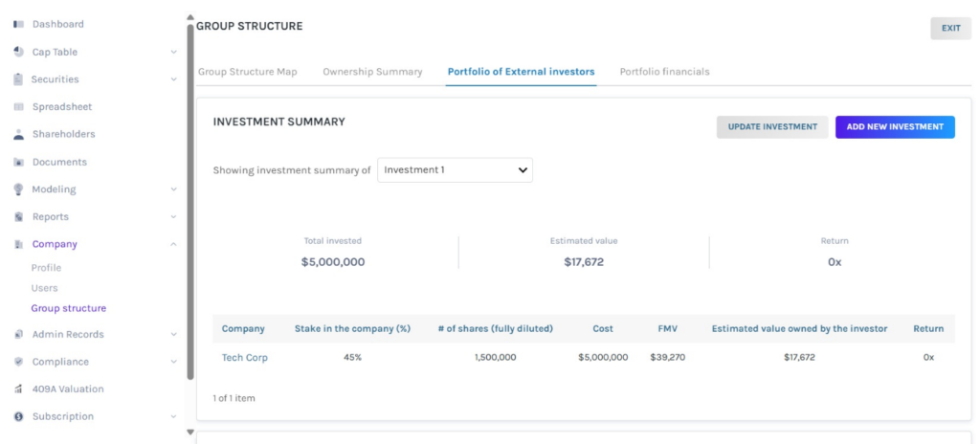The height and width of the screenshot is (444, 980).
Task: Click Stake in the company (%) header
Action: [352, 329]
